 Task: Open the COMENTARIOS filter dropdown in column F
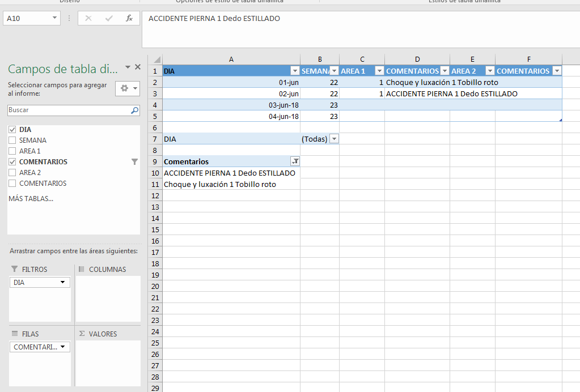(x=557, y=71)
